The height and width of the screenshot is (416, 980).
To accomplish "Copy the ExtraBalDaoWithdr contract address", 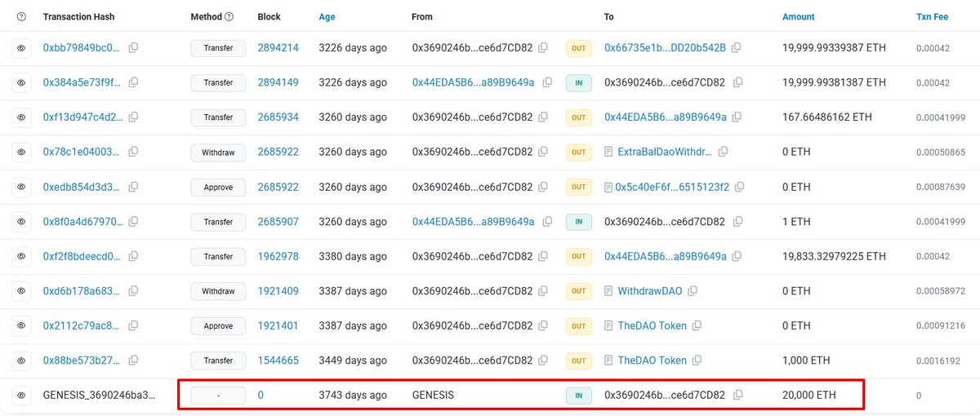I will point(723,152).
